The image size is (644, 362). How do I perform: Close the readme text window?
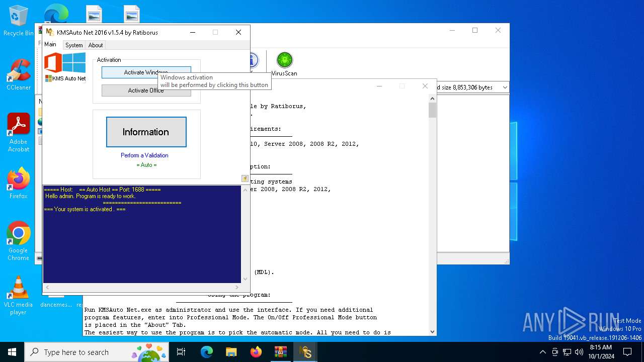(x=425, y=86)
